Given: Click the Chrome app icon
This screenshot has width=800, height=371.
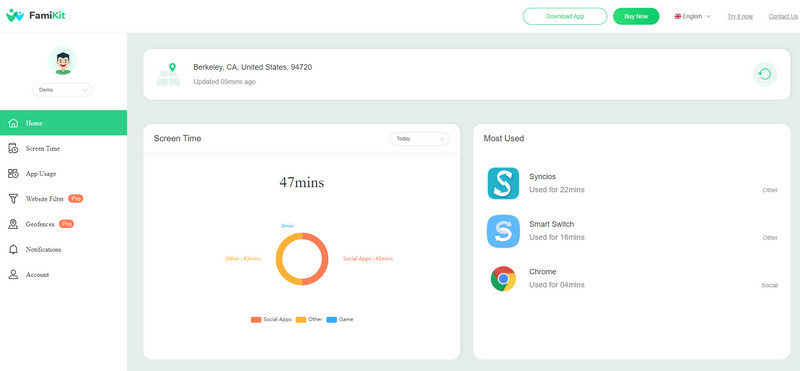Looking at the screenshot, I should 503,279.
